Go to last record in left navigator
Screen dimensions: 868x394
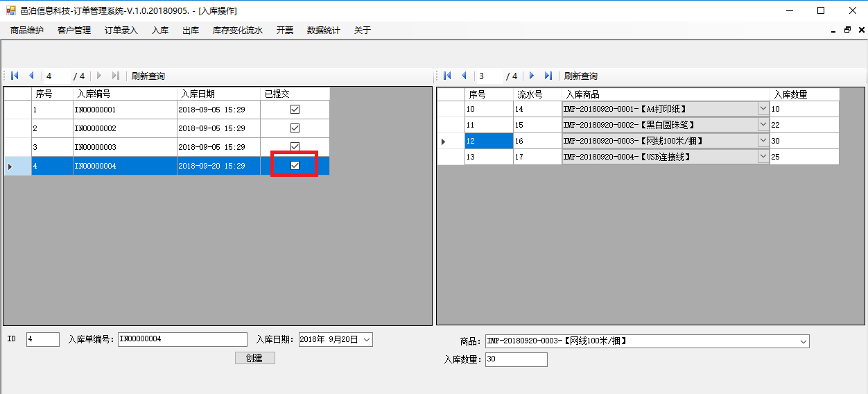[116, 76]
